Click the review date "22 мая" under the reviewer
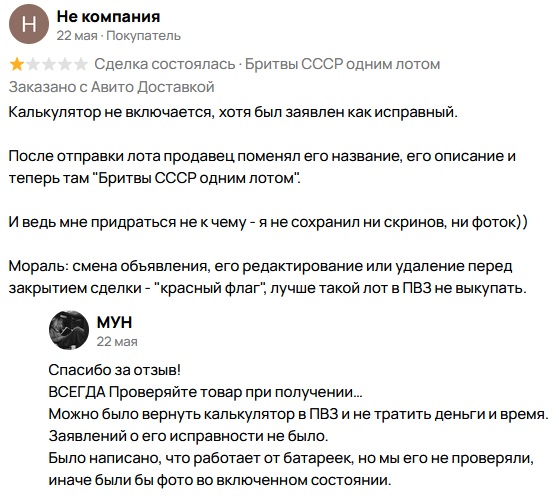Image resolution: width=559 pixels, height=498 pixels. tap(77, 36)
